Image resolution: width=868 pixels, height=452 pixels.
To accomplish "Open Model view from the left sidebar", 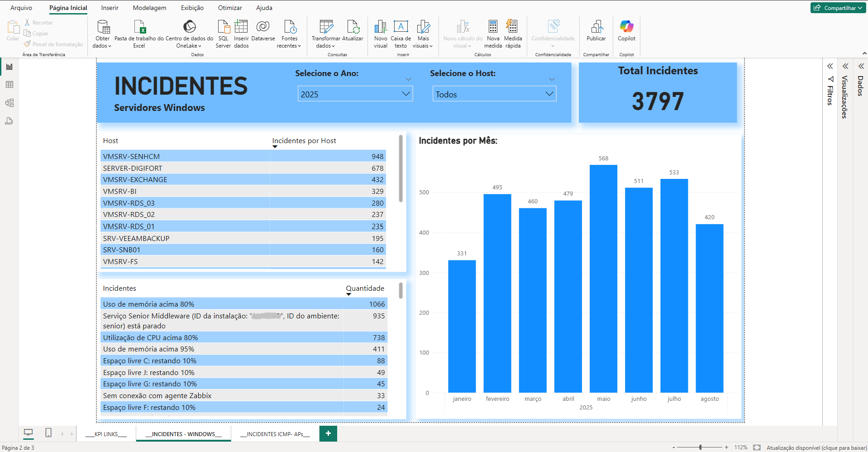I will click(9, 103).
